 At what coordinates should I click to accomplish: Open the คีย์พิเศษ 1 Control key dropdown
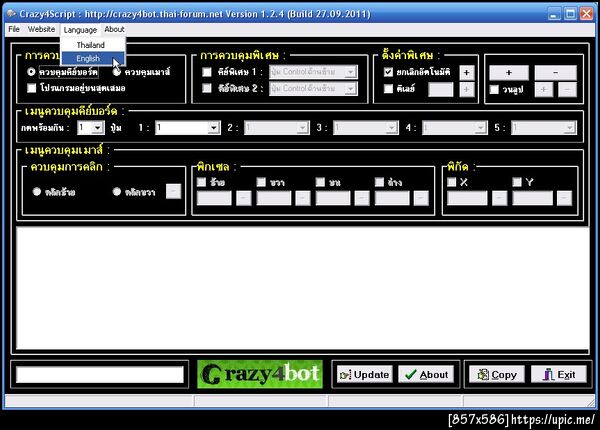pyautogui.click(x=350, y=72)
